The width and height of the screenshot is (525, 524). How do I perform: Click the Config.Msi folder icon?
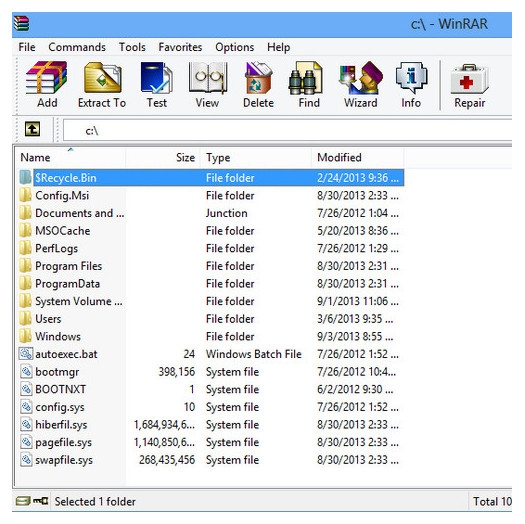pos(25,195)
